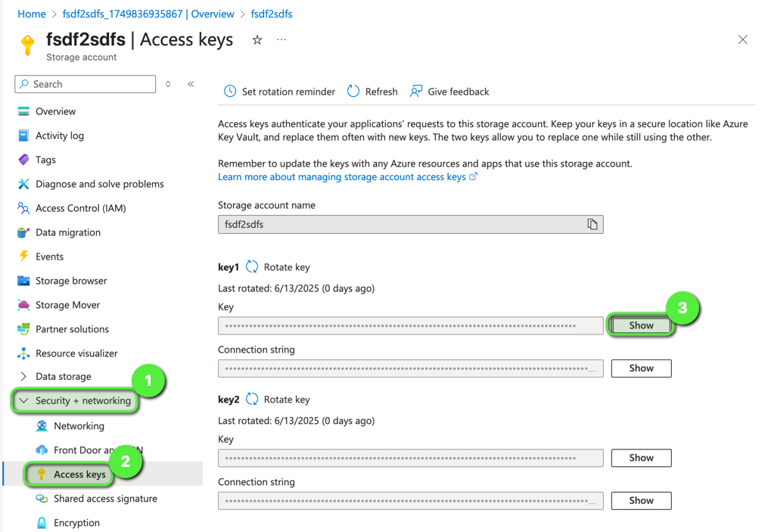765x532 pixels.
Task: Click the Give feedback icon
Action: click(x=416, y=92)
